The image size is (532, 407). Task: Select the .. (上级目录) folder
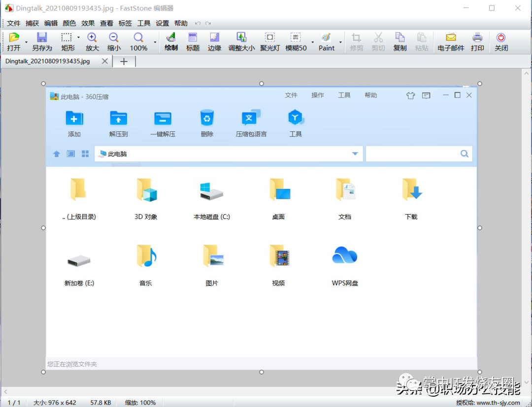[79, 199]
